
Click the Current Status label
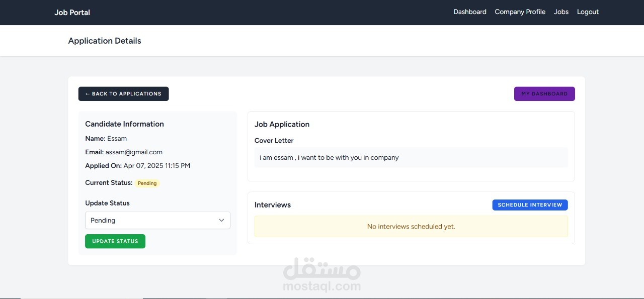coord(109,183)
